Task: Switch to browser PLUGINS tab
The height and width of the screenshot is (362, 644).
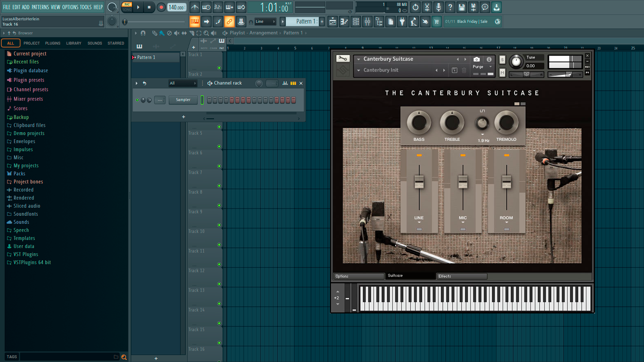Action: [x=52, y=43]
